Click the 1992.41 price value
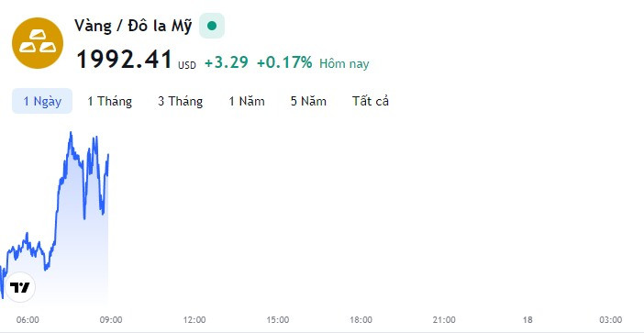 coord(125,59)
